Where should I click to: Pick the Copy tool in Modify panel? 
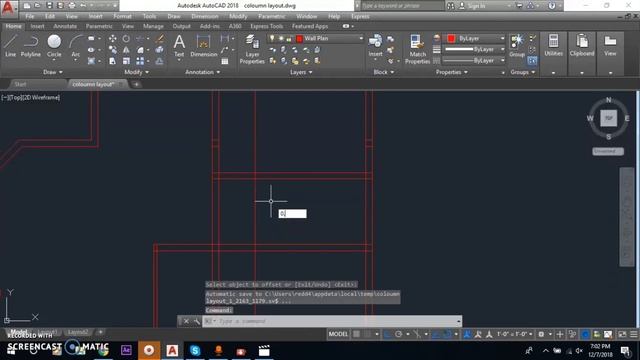[112, 50]
